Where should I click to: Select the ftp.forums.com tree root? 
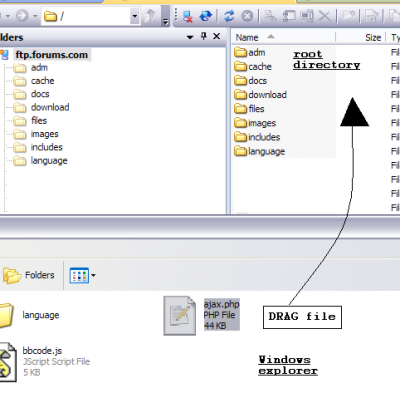(x=52, y=55)
